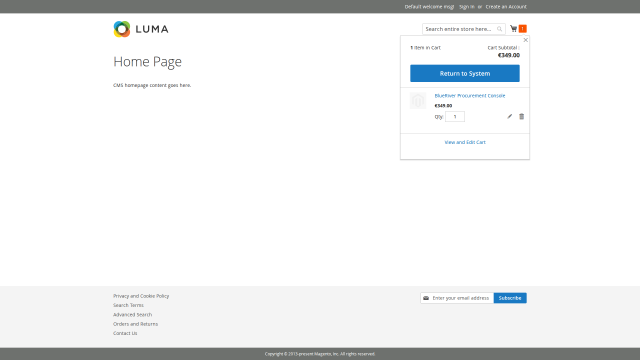The height and width of the screenshot is (360, 640).
Task: Open the Contact Us link
Action: [x=125, y=333]
